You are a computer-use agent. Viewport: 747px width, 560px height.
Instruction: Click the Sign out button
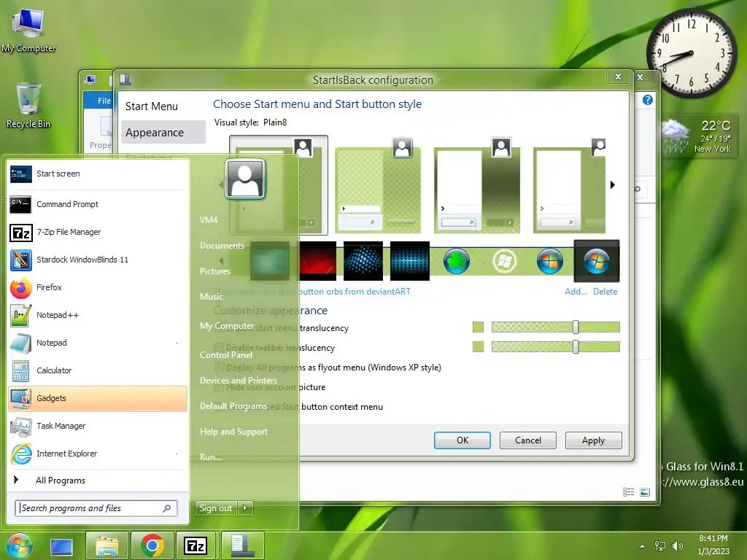pyautogui.click(x=216, y=508)
